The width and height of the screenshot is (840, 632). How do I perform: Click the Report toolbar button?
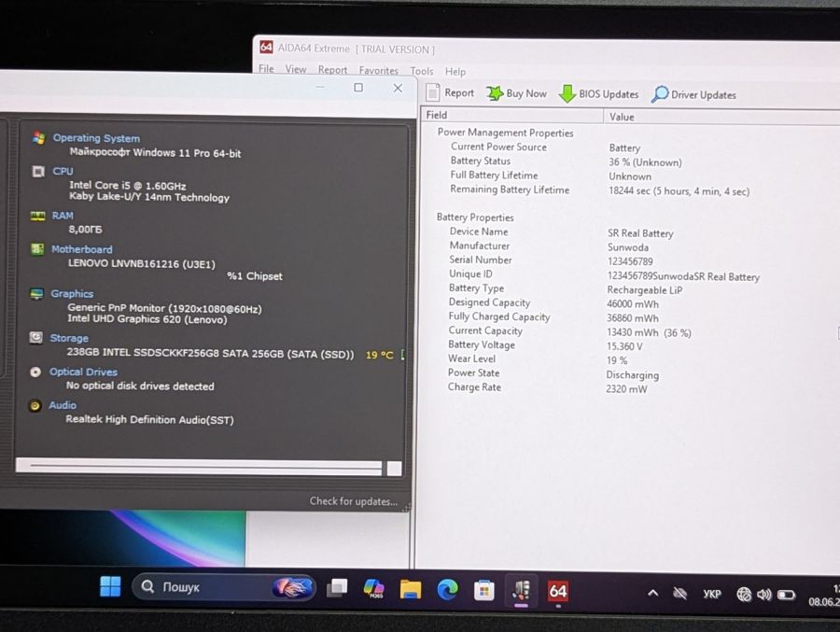(x=450, y=92)
